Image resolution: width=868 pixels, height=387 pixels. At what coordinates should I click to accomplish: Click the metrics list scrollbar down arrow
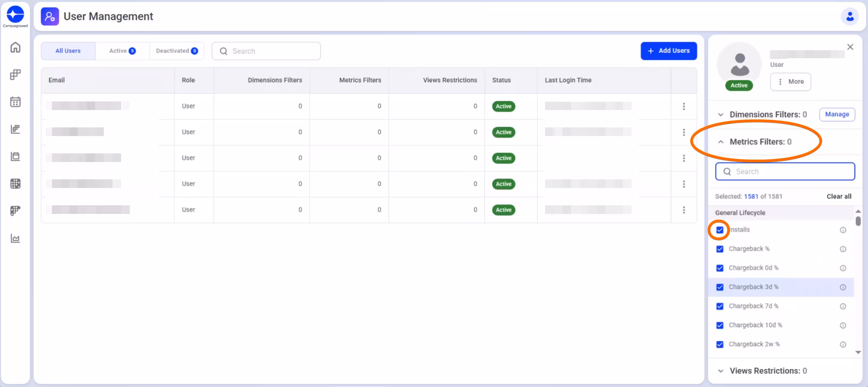(858, 352)
